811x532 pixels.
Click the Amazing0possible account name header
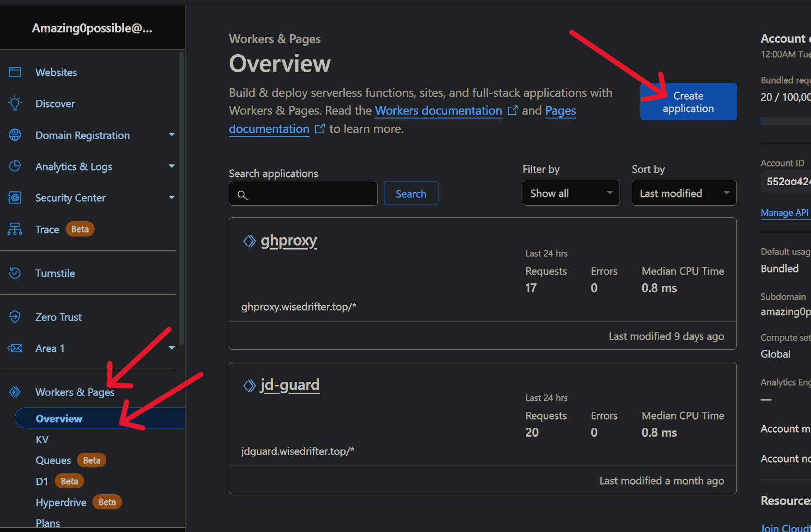point(92,28)
